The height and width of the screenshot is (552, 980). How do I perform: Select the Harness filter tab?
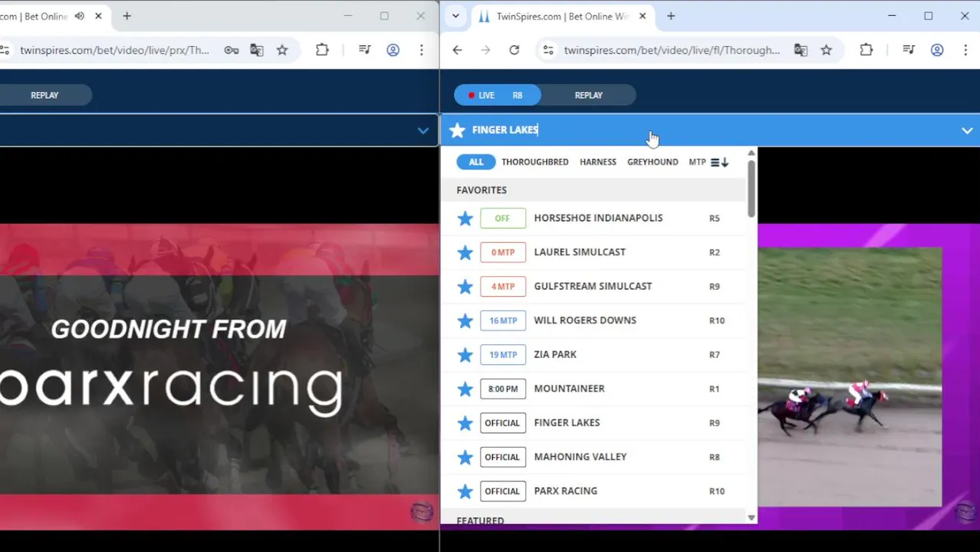[598, 162]
